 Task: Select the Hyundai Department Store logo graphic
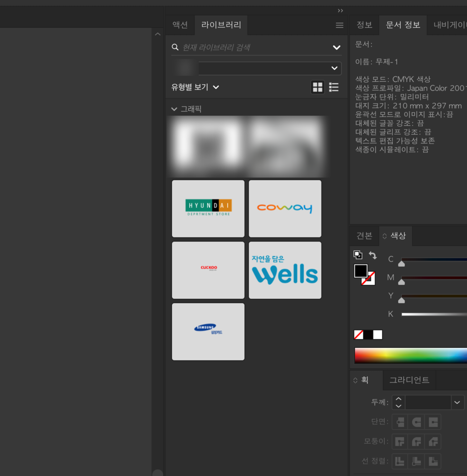(208, 208)
